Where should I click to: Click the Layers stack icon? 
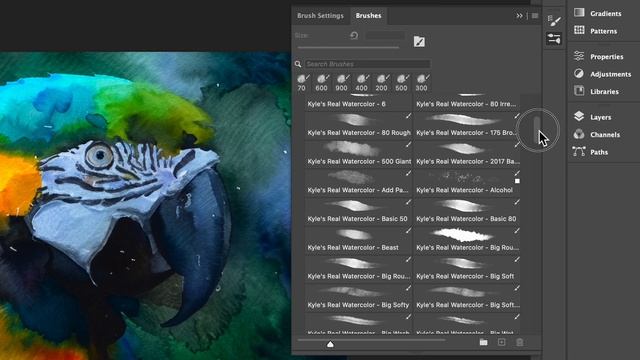click(579, 116)
